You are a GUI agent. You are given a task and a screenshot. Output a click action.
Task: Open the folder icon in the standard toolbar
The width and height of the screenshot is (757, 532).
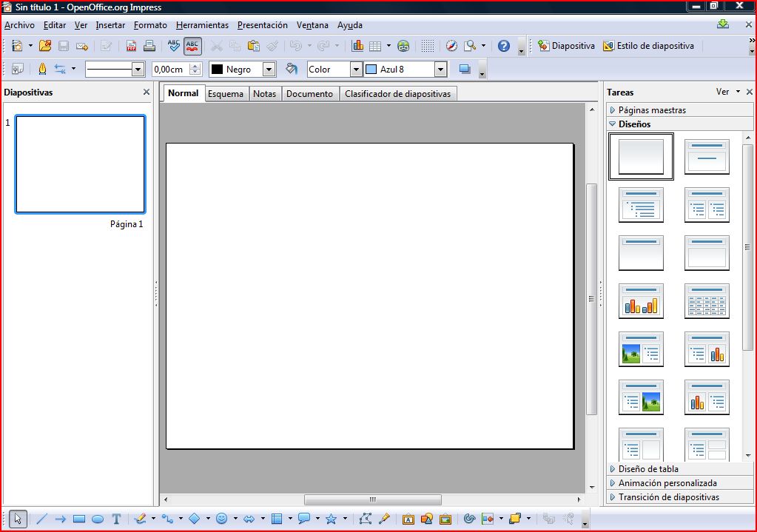[45, 46]
